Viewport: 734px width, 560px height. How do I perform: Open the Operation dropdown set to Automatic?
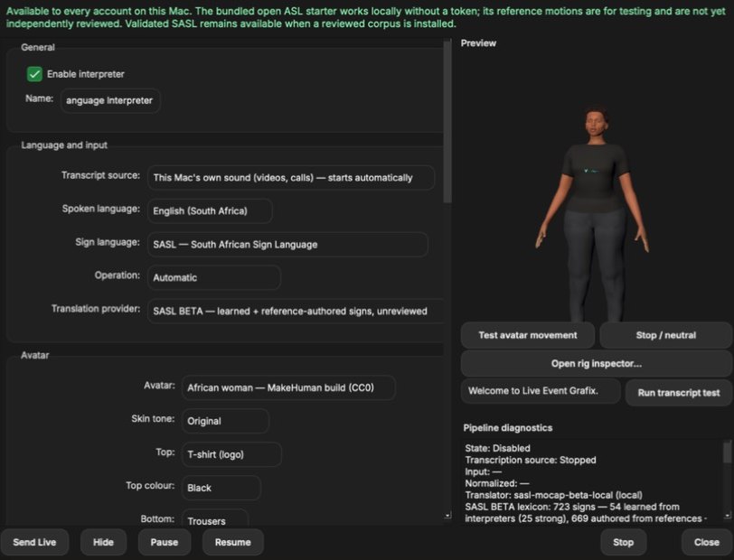pos(214,277)
